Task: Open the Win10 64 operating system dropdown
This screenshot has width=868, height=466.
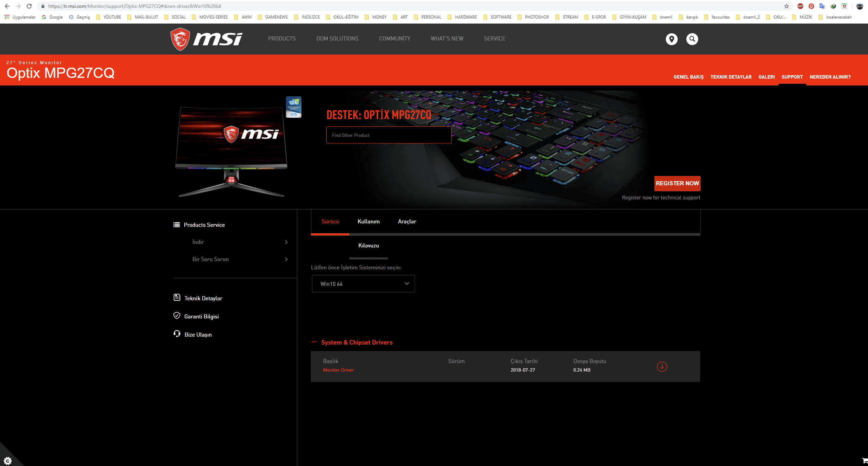Action: coord(363,284)
